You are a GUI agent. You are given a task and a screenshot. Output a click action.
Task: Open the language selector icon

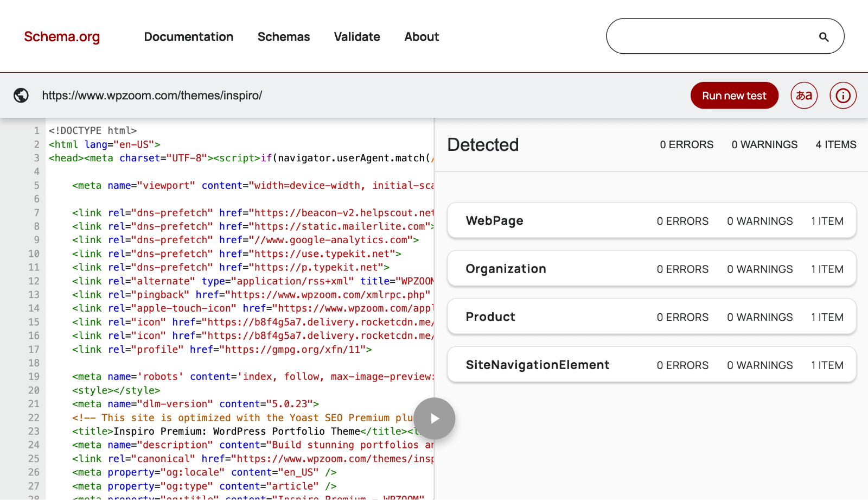[x=804, y=95]
